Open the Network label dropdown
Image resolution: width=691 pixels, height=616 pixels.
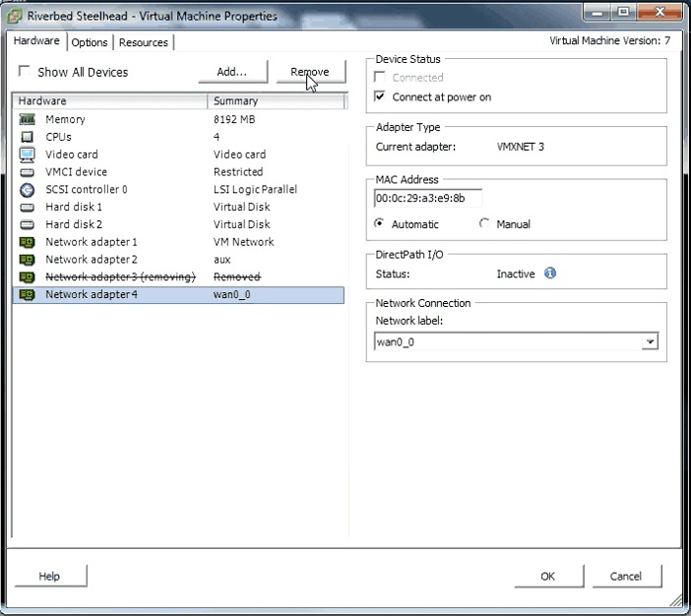tap(649, 342)
